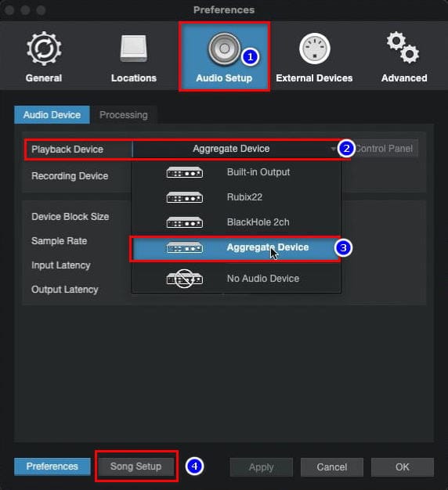Choose Built-in Output from the list

point(237,172)
